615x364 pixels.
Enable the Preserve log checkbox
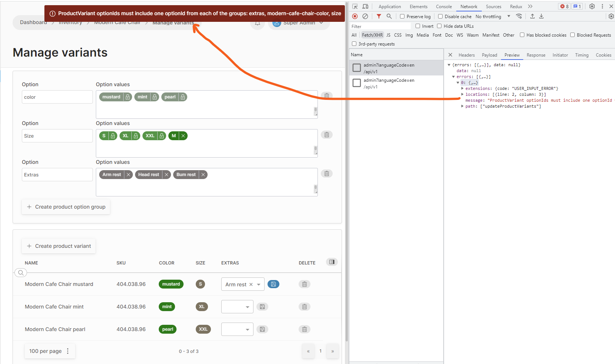(402, 16)
